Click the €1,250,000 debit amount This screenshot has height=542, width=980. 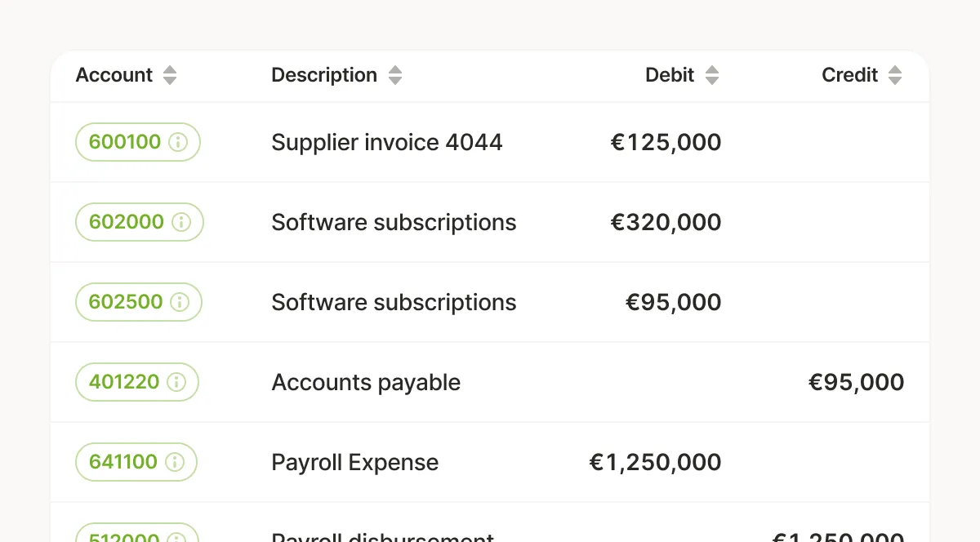coord(656,463)
